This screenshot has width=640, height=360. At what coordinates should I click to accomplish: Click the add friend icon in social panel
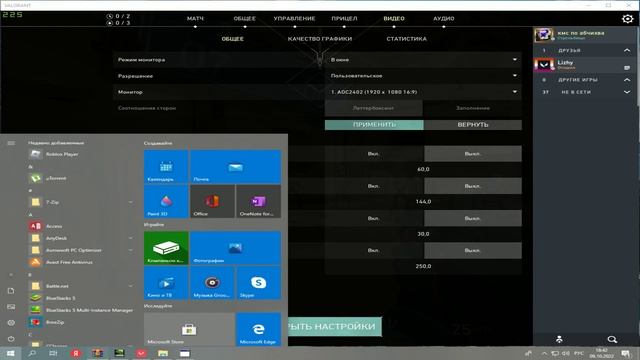click(x=559, y=339)
